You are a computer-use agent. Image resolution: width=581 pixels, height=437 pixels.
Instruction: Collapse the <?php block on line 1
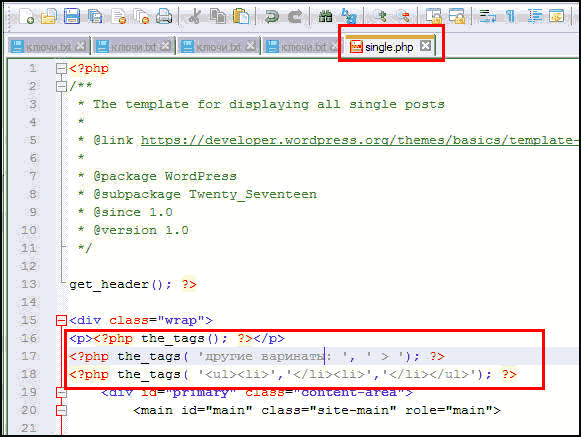pos(61,68)
